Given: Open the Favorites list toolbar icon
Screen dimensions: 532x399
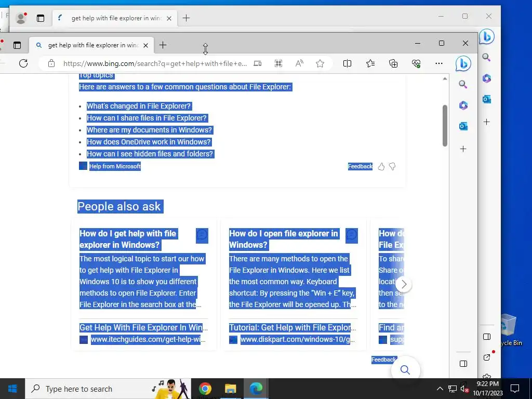Looking at the screenshot, I should (x=370, y=63).
